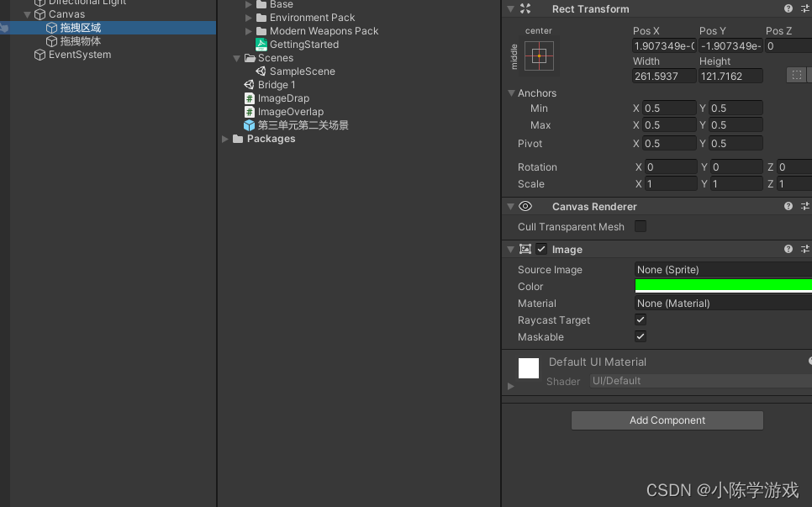Image resolution: width=812 pixels, height=507 pixels.
Task: Click the green Color swatch
Action: [721, 286]
